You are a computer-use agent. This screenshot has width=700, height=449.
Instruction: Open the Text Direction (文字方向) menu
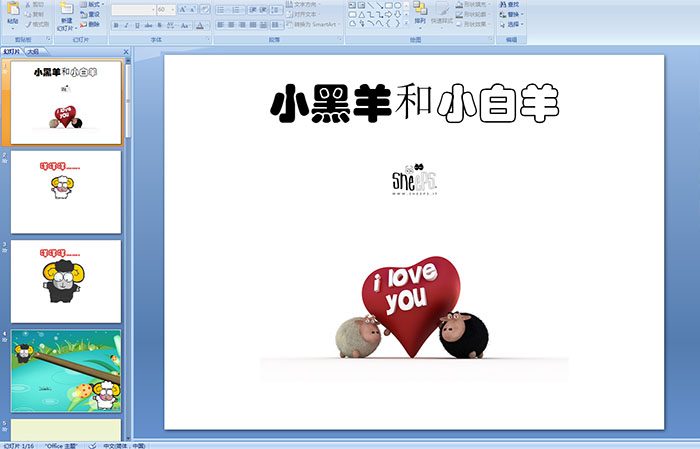304,4
